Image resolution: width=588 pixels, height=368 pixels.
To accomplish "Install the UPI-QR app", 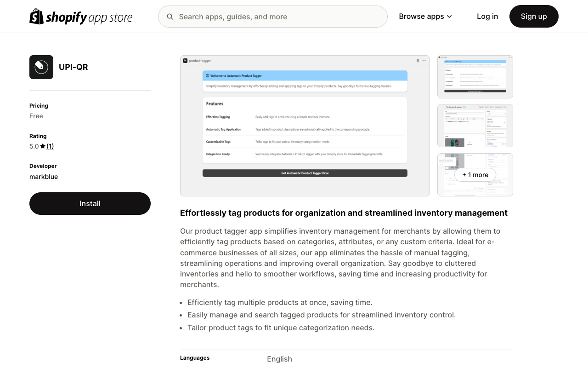I will 90,203.
